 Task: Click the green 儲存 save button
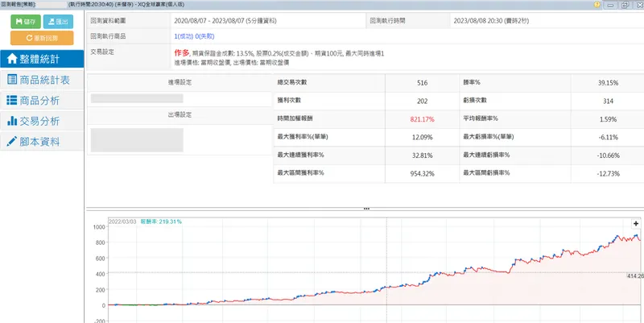point(26,22)
